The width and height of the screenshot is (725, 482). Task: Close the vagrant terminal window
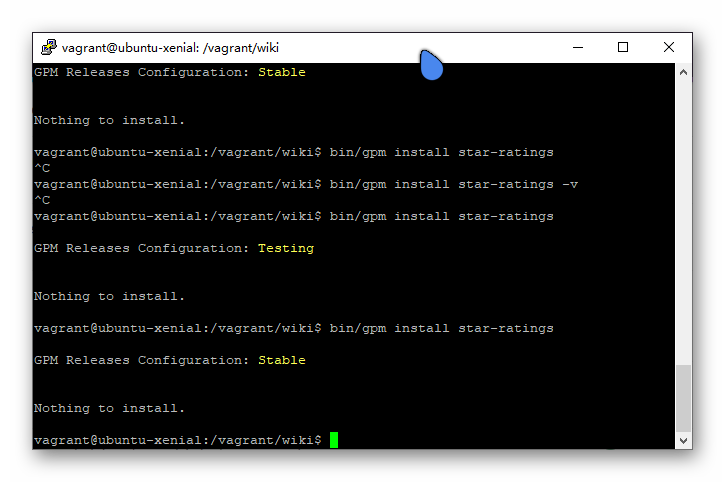pyautogui.click(x=669, y=47)
